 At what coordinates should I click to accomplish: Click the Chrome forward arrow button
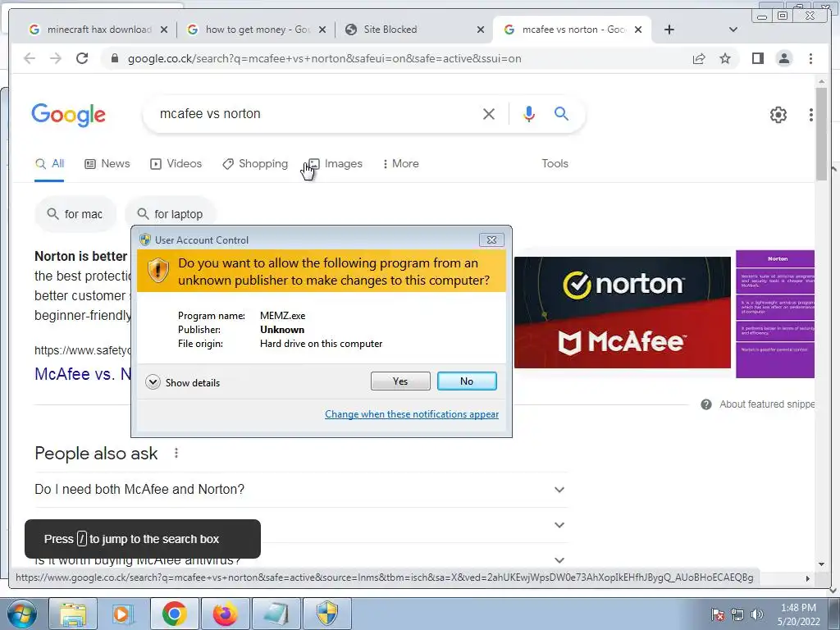click(56, 58)
